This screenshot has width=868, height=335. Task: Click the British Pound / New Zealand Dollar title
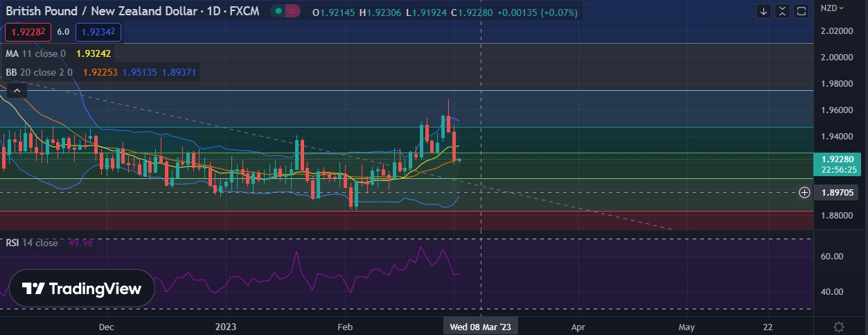click(x=105, y=11)
